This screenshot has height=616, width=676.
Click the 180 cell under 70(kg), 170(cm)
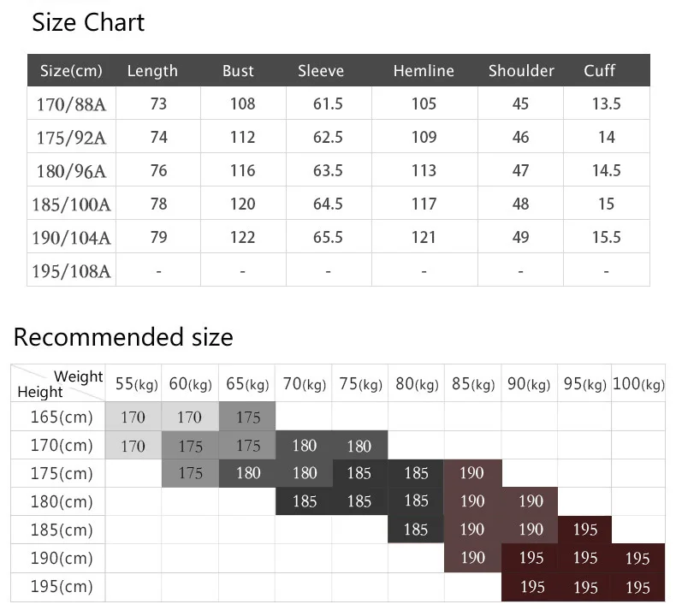[x=304, y=445]
